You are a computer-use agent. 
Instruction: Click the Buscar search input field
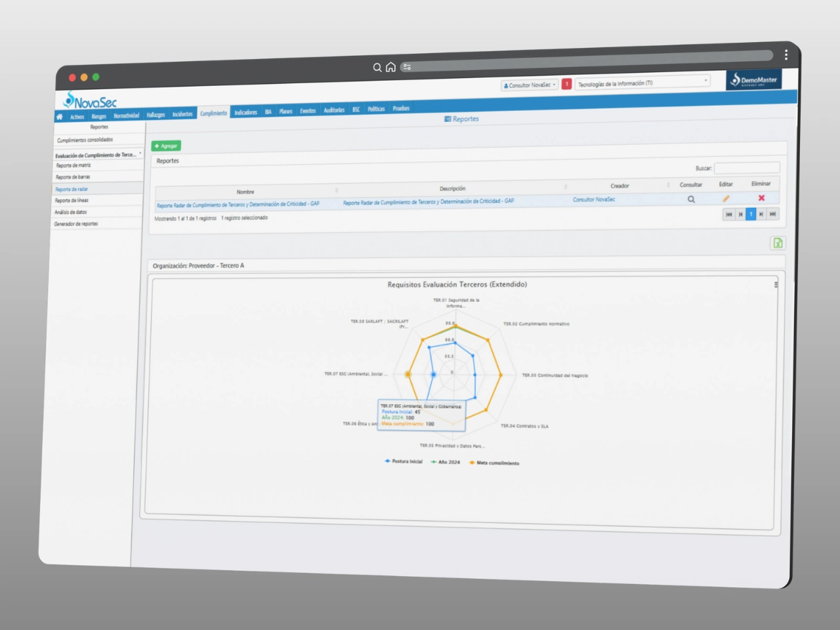746,168
